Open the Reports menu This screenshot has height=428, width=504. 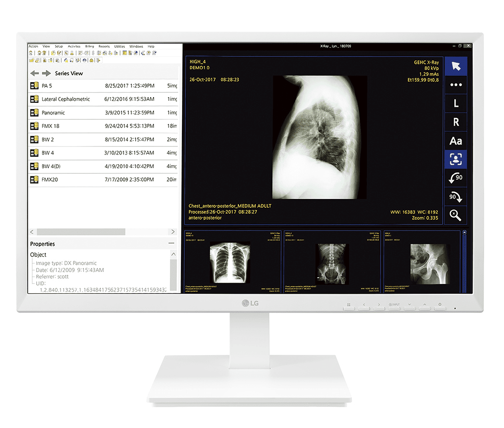click(104, 46)
